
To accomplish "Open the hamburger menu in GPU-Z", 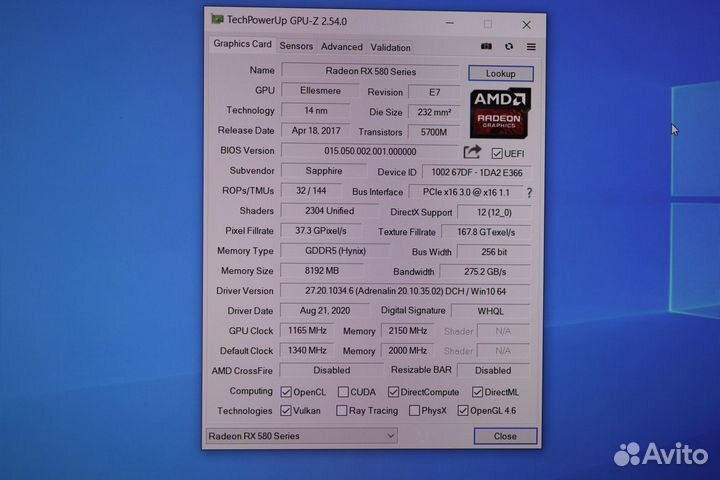I will (531, 47).
